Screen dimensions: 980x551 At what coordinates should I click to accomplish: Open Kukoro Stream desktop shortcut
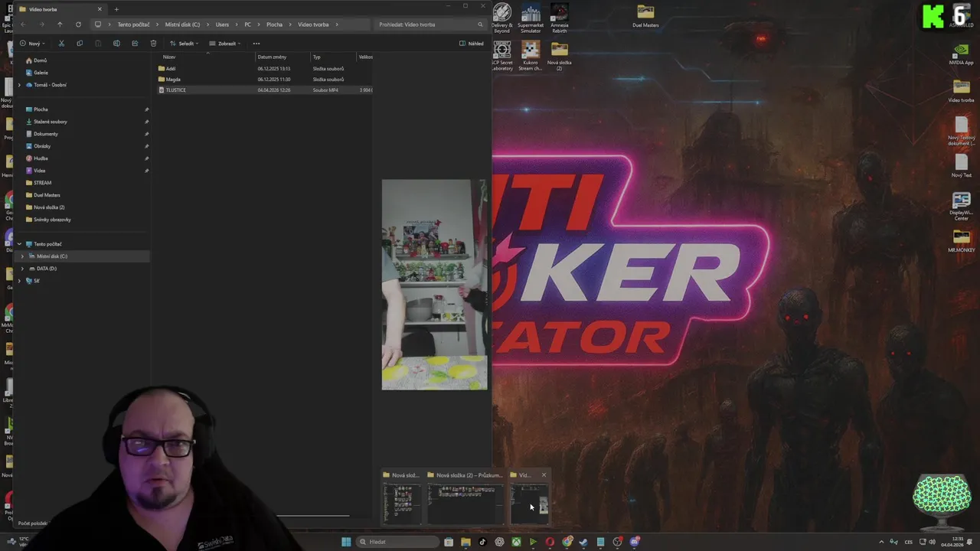(x=531, y=57)
